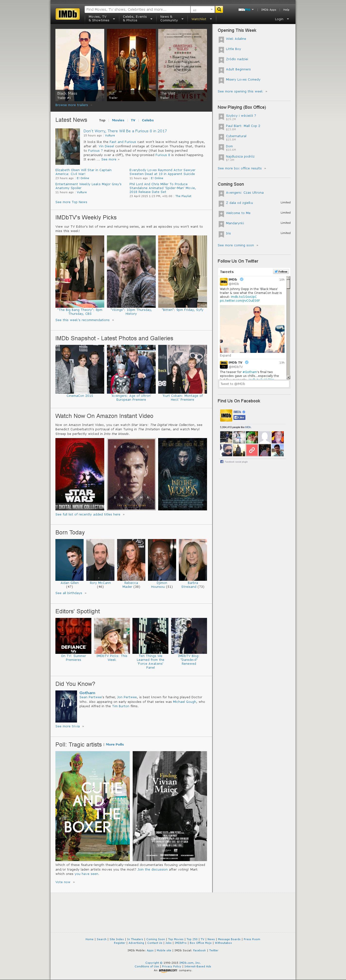
Task: Click the Facebook Like button
Action: pyautogui.click(x=239, y=417)
